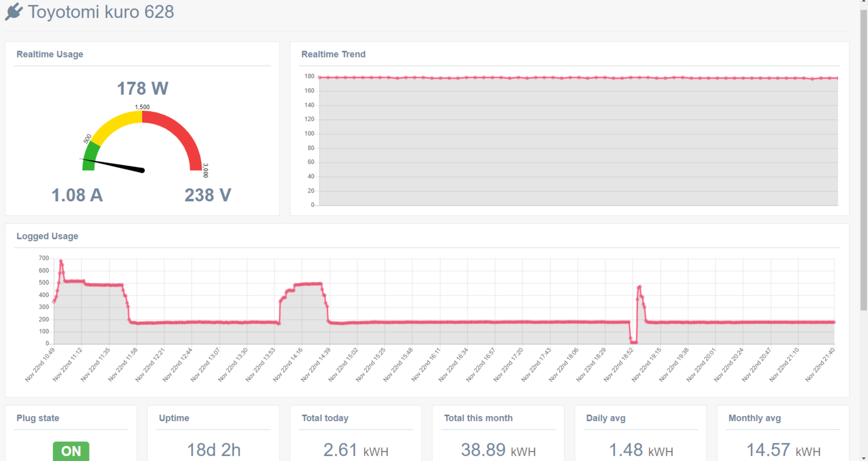Click the Total today card heading

tap(325, 418)
